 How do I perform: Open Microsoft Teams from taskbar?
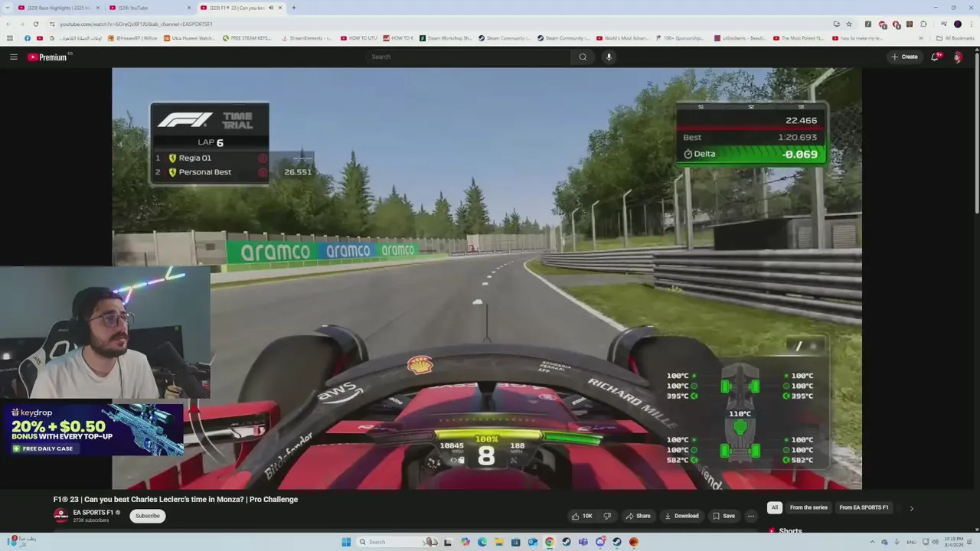(583, 542)
